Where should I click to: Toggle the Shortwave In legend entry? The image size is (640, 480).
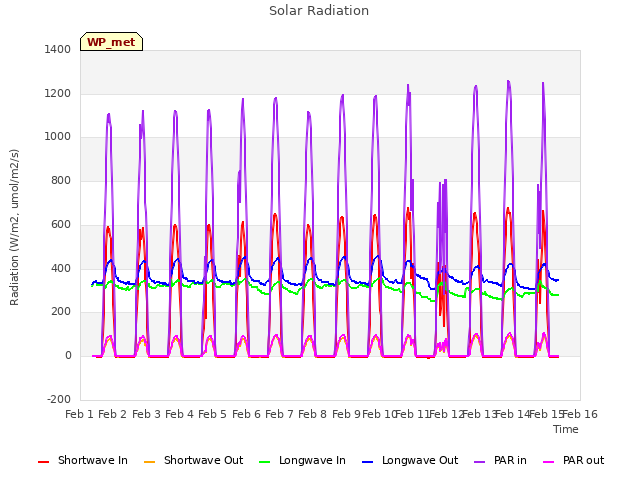(83, 460)
